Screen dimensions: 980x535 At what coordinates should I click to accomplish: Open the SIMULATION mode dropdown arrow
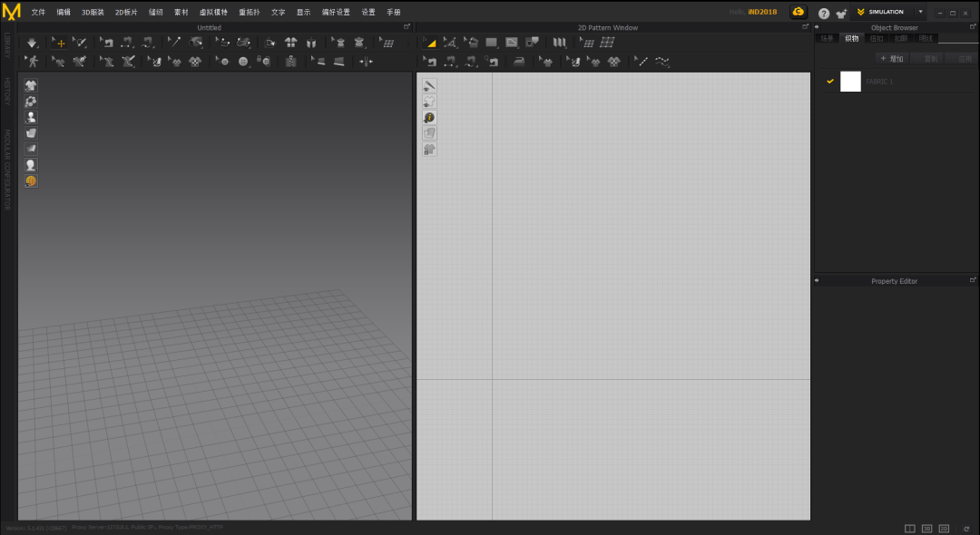(x=921, y=12)
